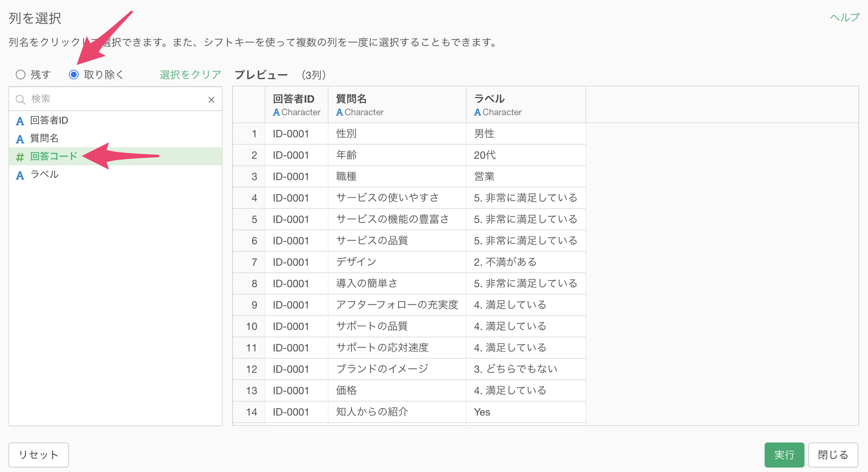Open the ヘルプ link

point(844,17)
